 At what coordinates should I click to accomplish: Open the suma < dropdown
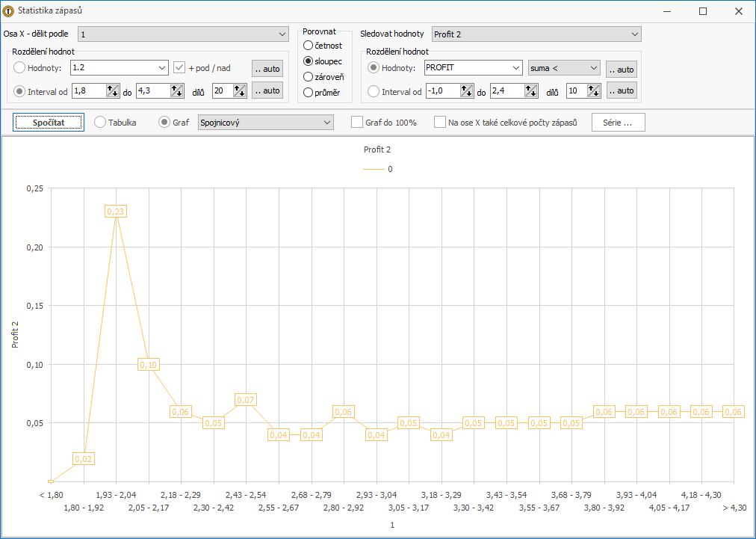click(x=564, y=68)
